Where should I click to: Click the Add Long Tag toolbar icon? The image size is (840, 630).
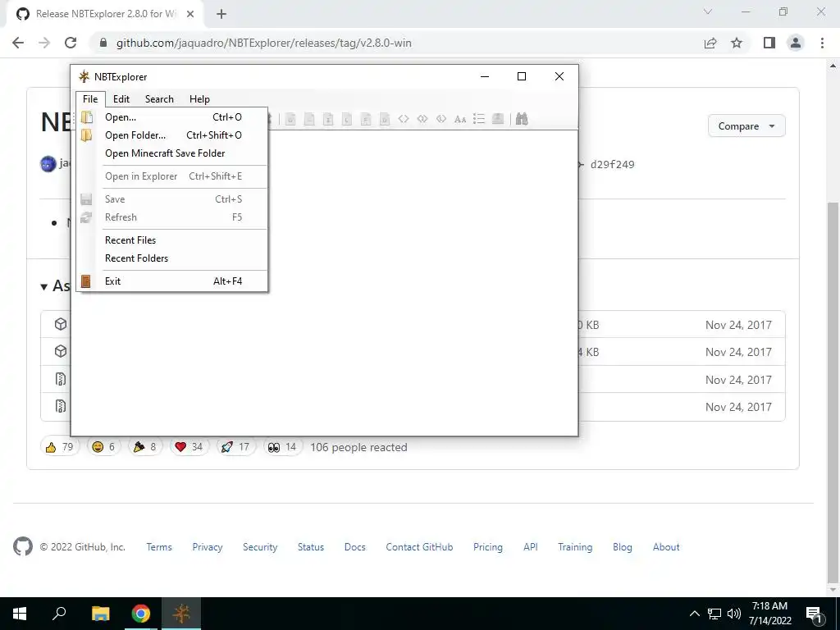347,119
